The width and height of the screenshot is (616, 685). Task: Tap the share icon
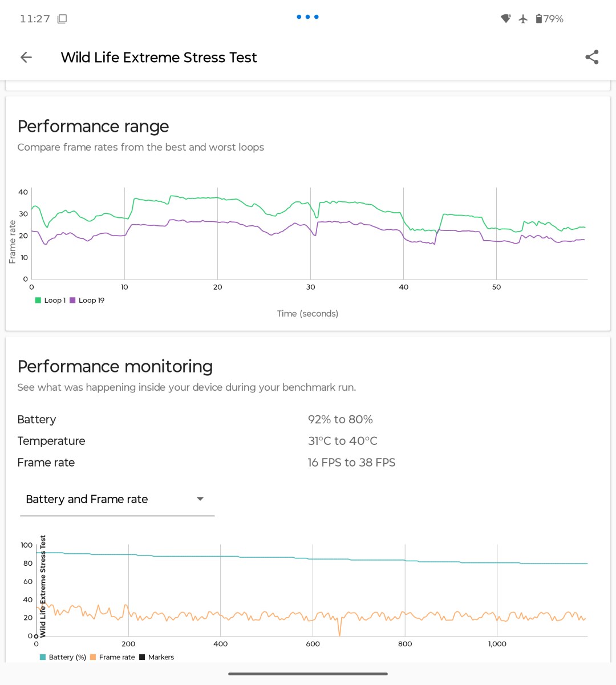pyautogui.click(x=592, y=57)
